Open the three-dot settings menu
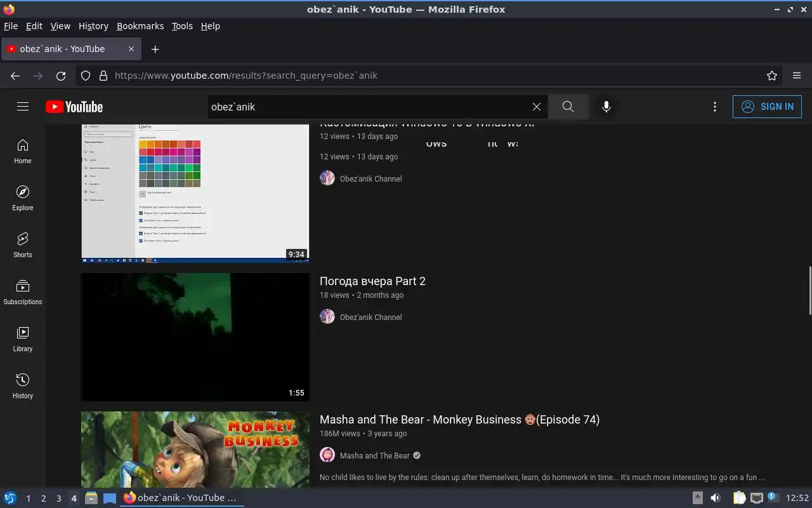The width and height of the screenshot is (812, 508). coord(715,107)
